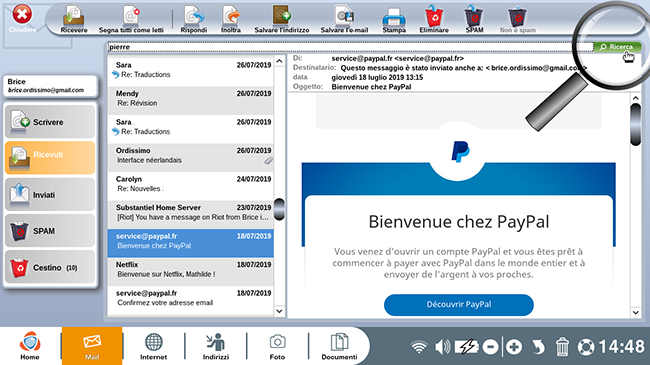This screenshot has width=650, height=365.
Task: Reply using the Rispondi icon
Action: 194,19
